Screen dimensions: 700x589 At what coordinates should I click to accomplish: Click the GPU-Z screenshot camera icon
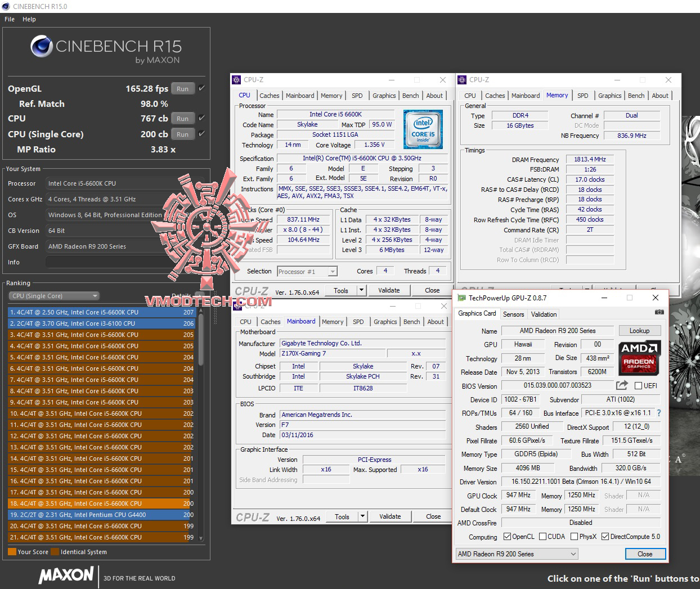659,312
